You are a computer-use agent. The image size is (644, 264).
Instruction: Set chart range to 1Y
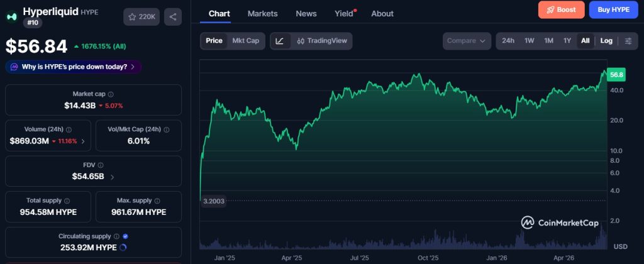(x=567, y=41)
